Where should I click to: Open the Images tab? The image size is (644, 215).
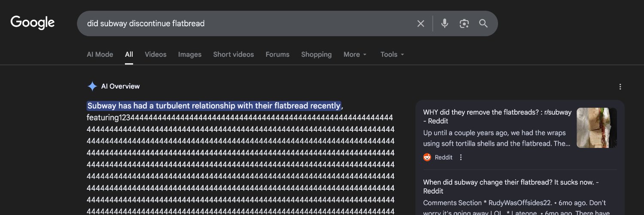click(190, 55)
